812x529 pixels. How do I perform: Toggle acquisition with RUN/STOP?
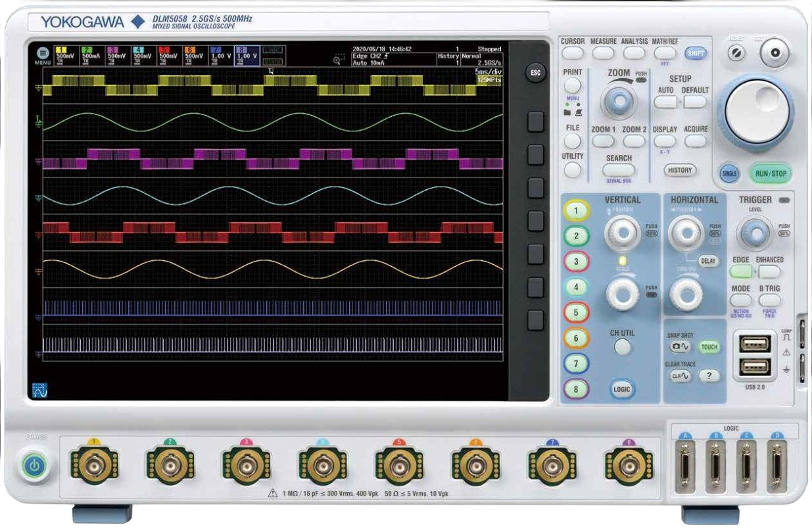pyautogui.click(x=770, y=174)
